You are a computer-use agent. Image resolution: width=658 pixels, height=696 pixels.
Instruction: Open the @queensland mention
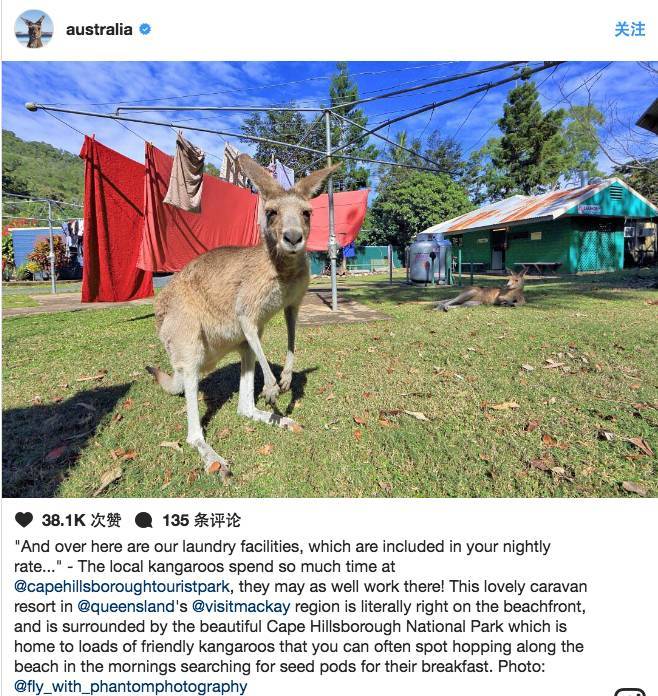coord(126,606)
